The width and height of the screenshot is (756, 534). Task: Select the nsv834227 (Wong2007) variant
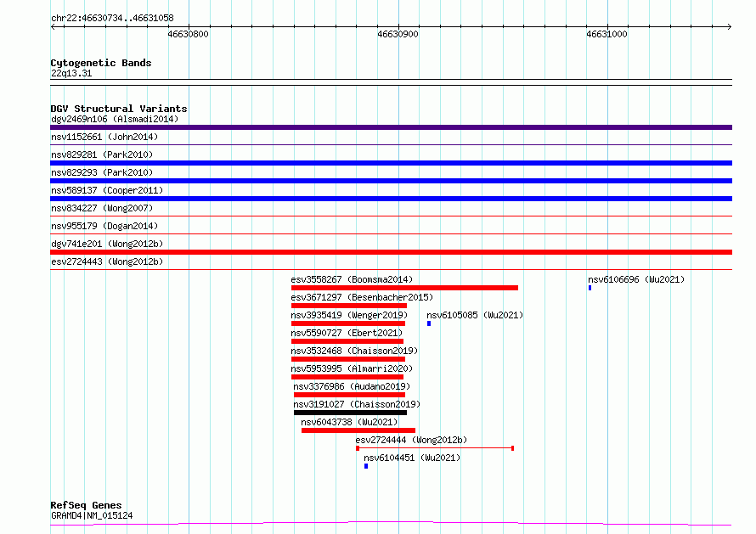pyautogui.click(x=102, y=208)
